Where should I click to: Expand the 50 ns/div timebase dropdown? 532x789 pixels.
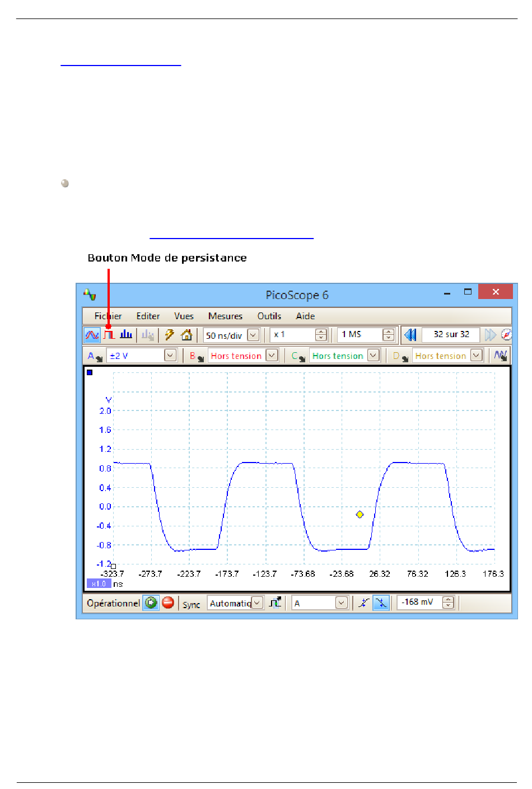coord(253,335)
